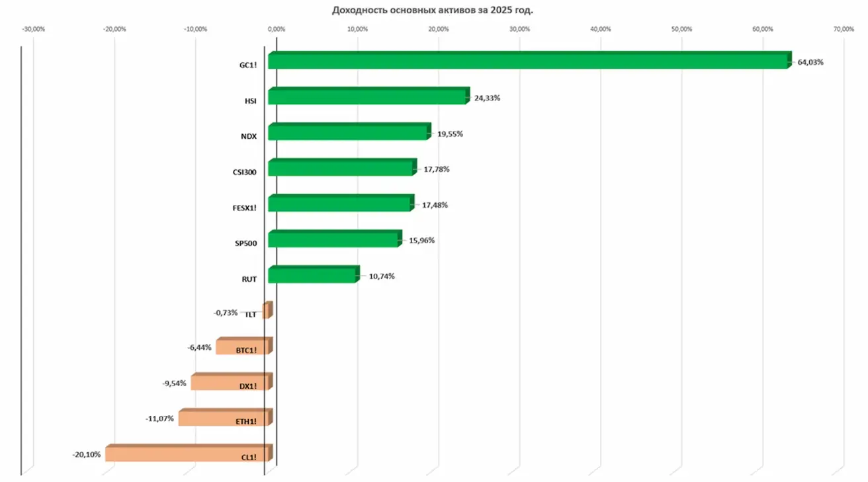868x482 pixels.
Task: Click the 70,00% axis tick label
Action: 844,29
